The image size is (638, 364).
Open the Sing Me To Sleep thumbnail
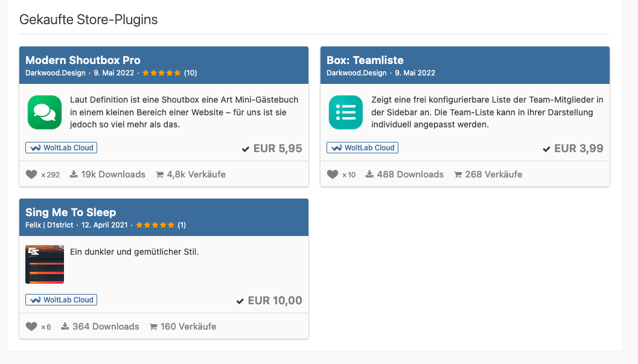click(45, 264)
